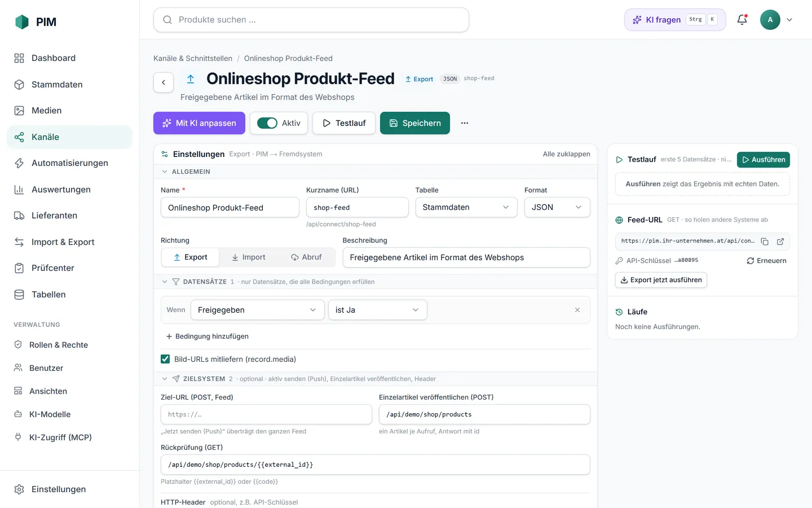Click Mit KI anpassen button
The image size is (812, 508).
(x=199, y=123)
